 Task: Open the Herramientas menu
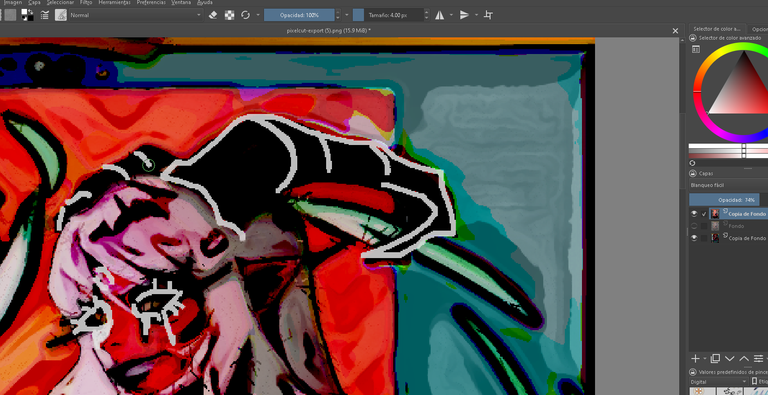coord(114,2)
